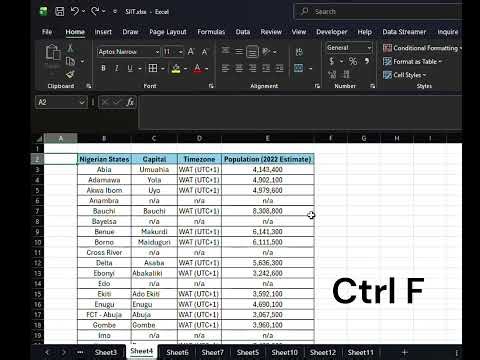The height and width of the screenshot is (360, 480).
Task: Click the Cut scissors icon
Action: point(70,48)
